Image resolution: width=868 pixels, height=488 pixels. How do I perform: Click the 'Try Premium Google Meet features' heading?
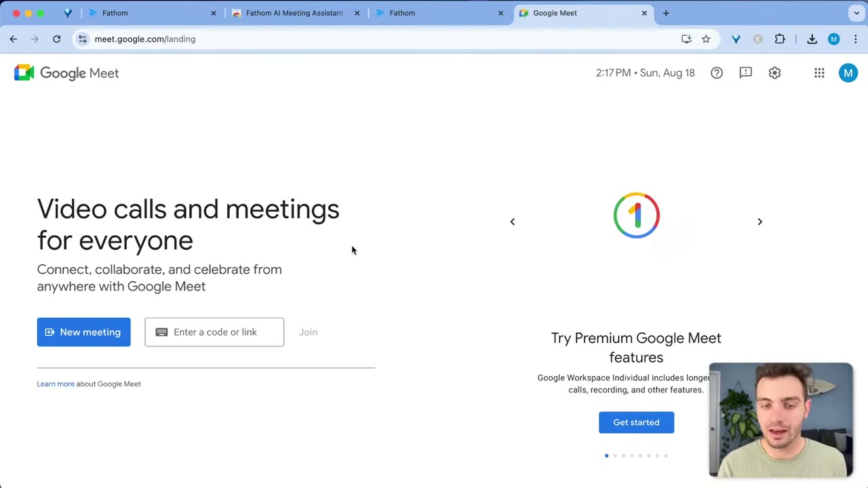tap(636, 348)
